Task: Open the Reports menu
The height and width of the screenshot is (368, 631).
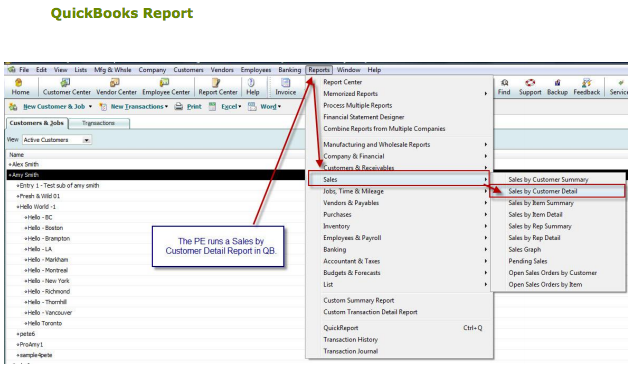Action: point(319,70)
